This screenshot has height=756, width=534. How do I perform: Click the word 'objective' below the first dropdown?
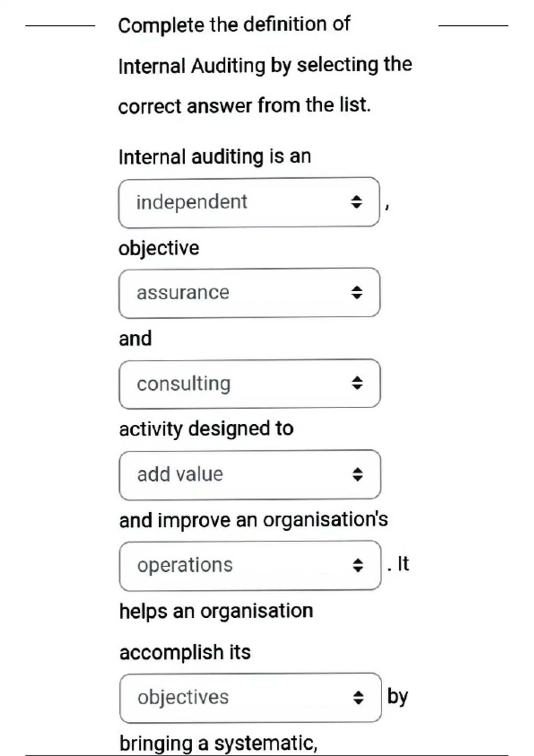point(159,248)
